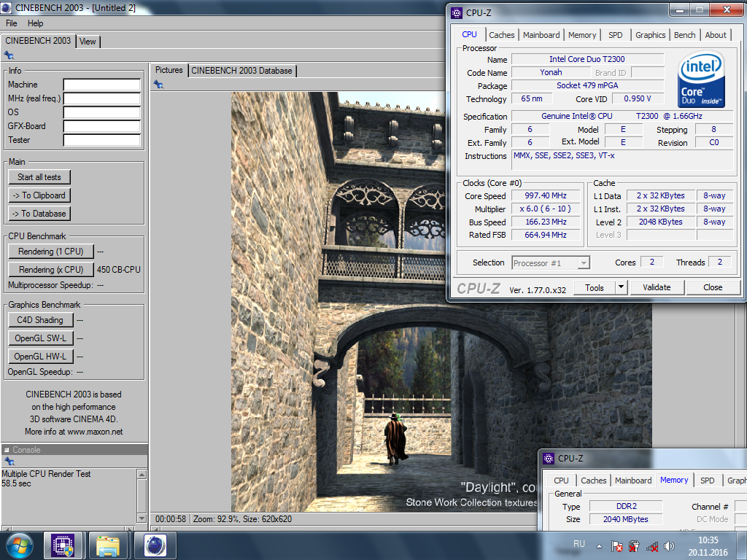This screenshot has height=560, width=747.
Task: Open the Memory tab in top CPU-Z
Action: [581, 35]
